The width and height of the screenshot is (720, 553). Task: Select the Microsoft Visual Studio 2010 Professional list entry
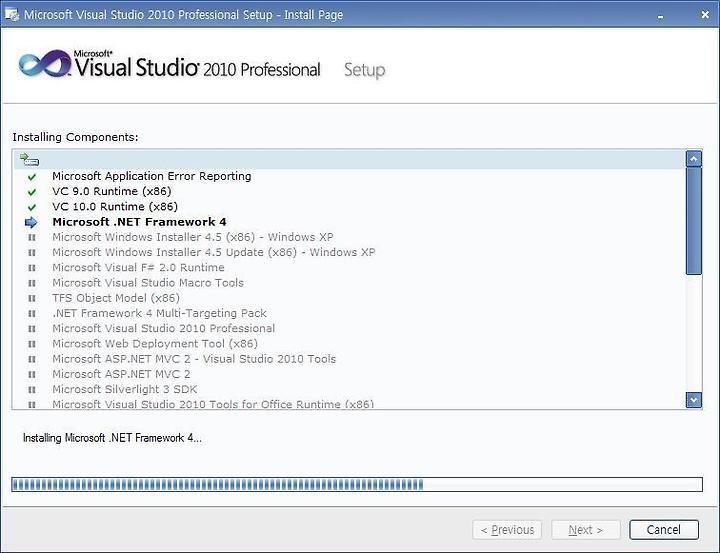pos(163,328)
